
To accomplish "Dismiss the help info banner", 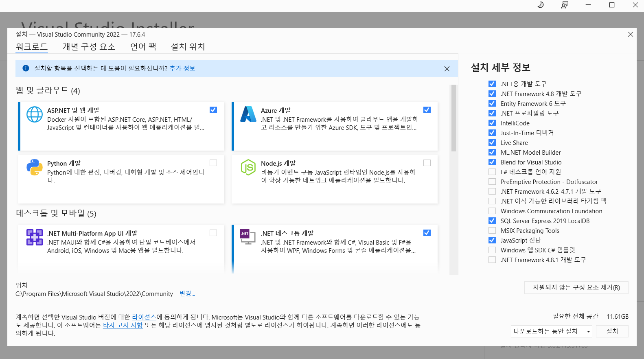I will (x=447, y=69).
